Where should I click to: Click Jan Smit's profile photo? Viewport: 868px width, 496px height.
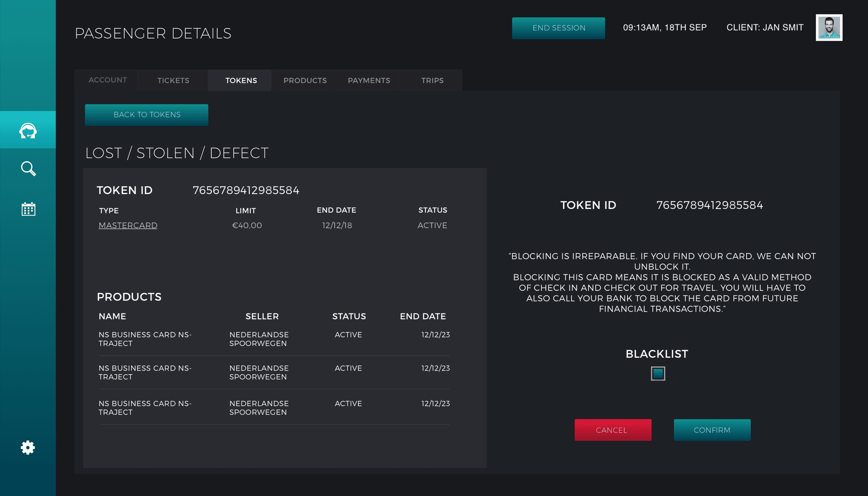pos(829,27)
